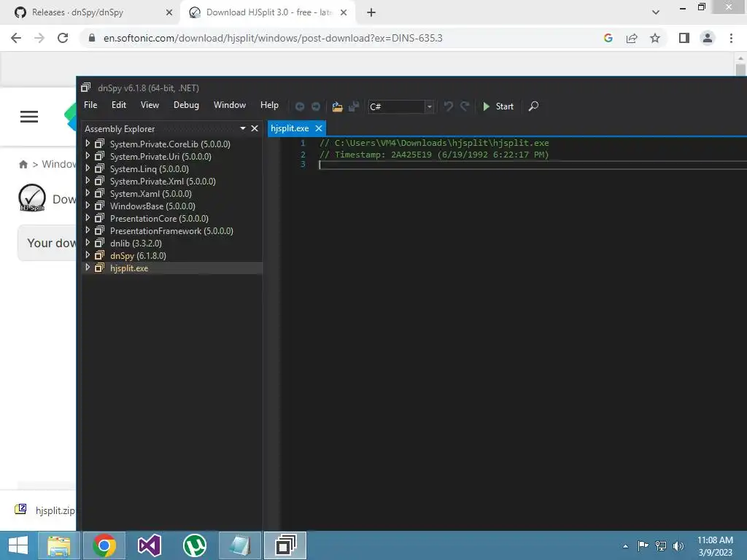Open the Window menu in dnSpy
The image size is (747, 560).
pyautogui.click(x=230, y=105)
